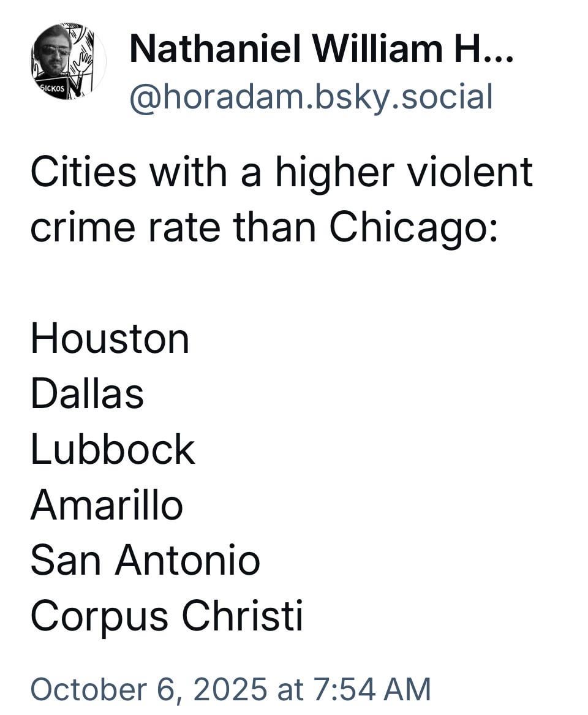Select Dallas in the city list
Screen dimensions: 588x715
[x=87, y=394]
